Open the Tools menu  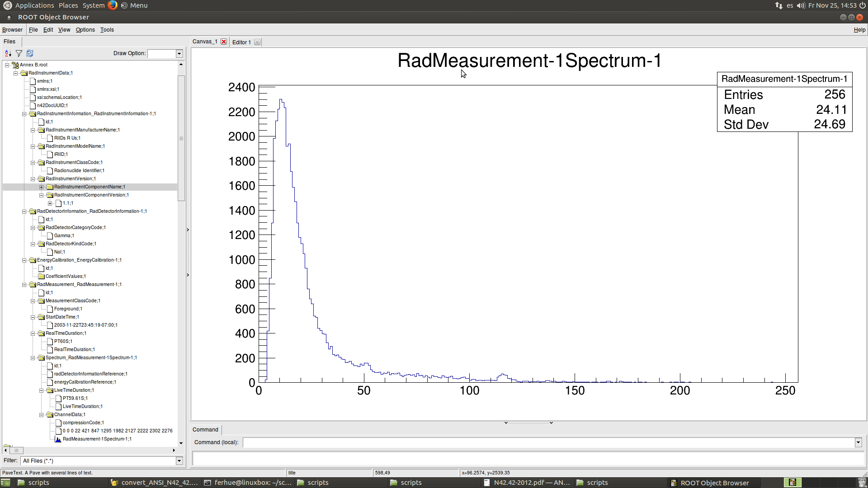tap(107, 30)
